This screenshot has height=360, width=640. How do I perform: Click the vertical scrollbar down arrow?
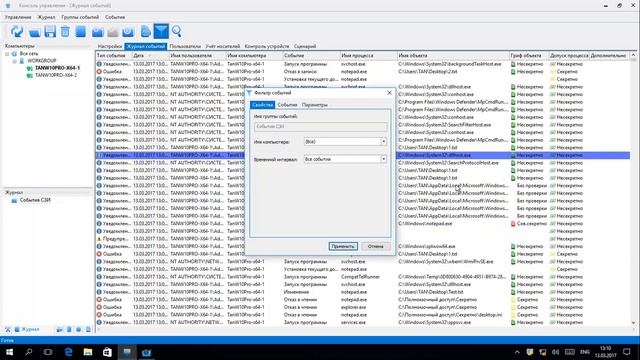coord(633,323)
